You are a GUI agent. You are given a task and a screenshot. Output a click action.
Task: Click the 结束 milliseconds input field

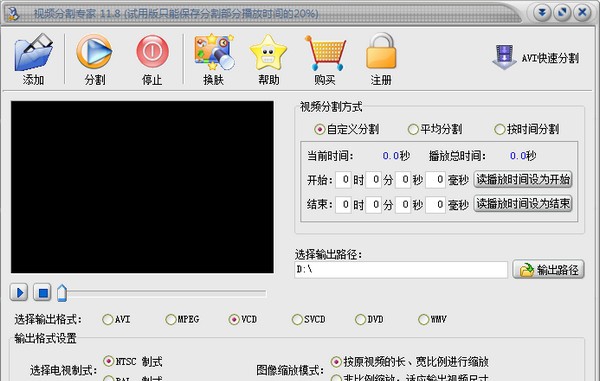(x=435, y=205)
